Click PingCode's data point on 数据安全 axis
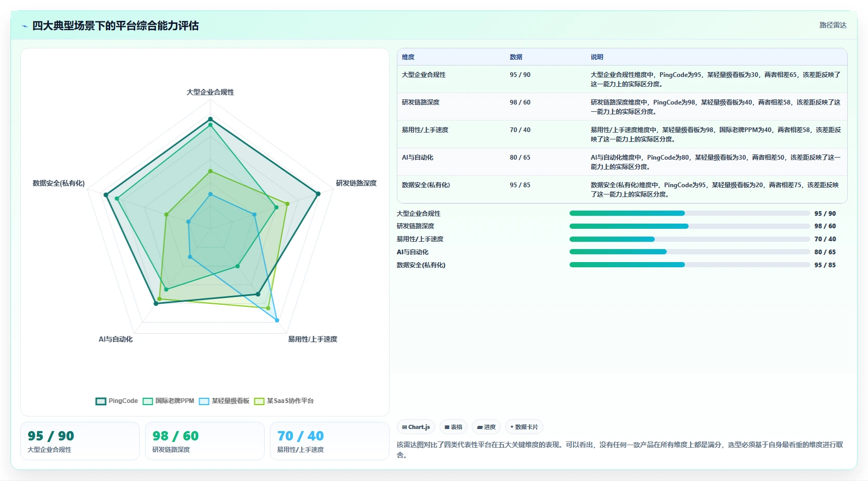The image size is (868, 481). (x=106, y=195)
